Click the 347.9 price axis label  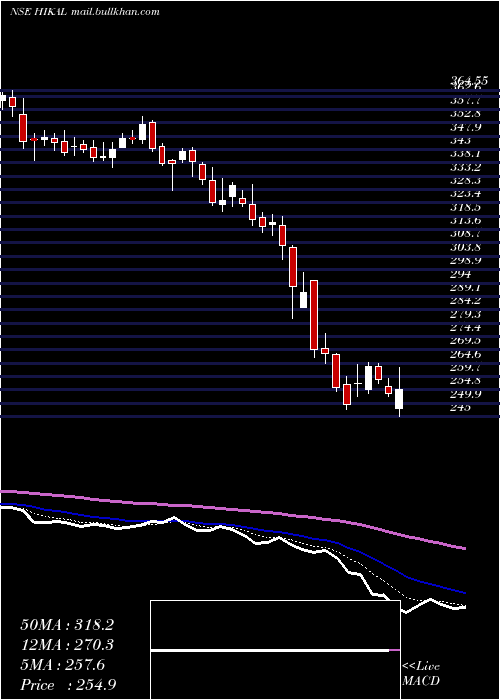click(x=465, y=127)
